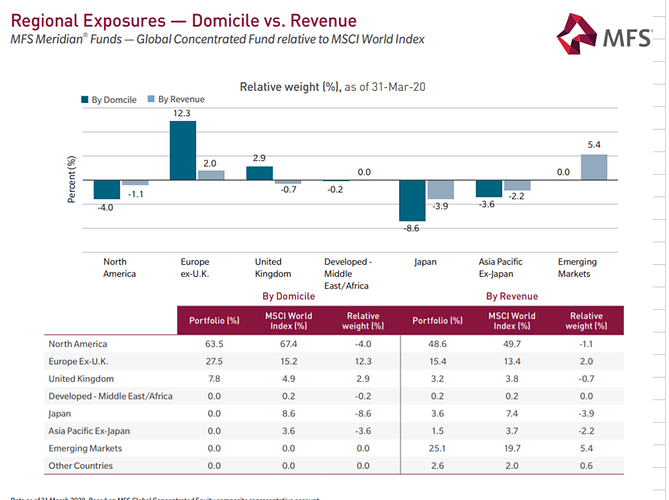Image resolution: width=669 pixels, height=500 pixels.
Task: Click the 'By Domicile' heading above the table
Action: click(x=288, y=296)
